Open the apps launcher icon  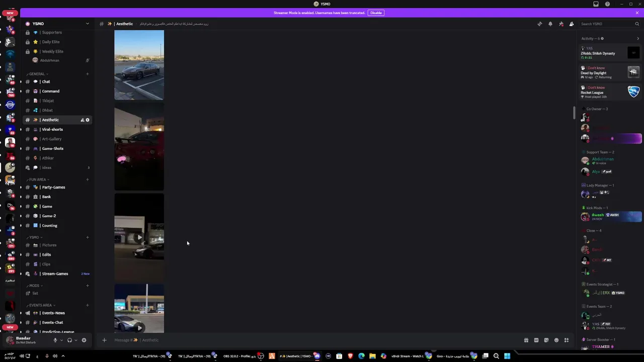tap(567, 340)
